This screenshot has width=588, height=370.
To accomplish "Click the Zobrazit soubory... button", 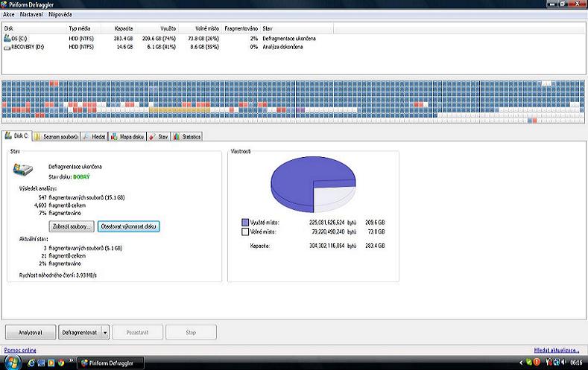I will tap(72, 226).
